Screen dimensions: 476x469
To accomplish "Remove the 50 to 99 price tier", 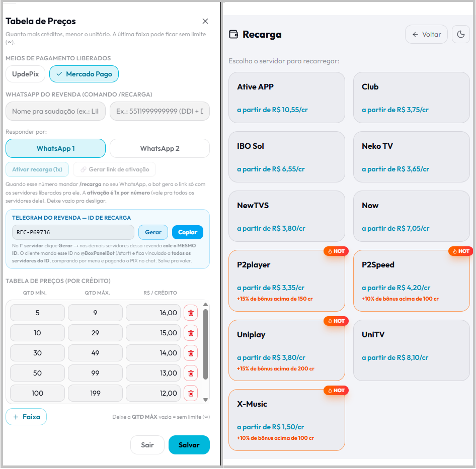I will [191, 373].
